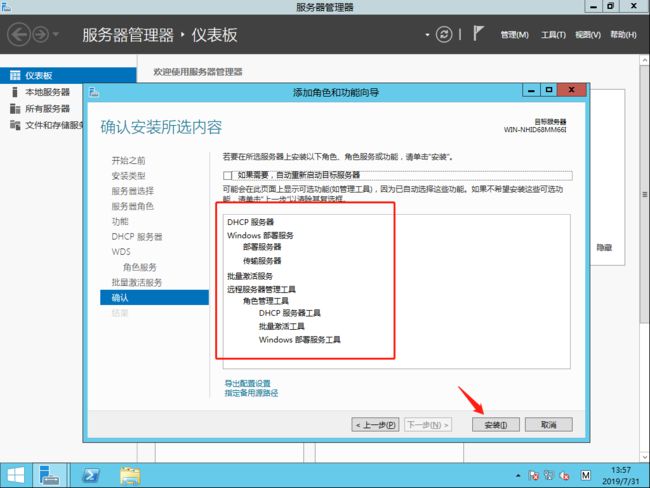Select the highlighted 确认 wizard step

click(154, 297)
